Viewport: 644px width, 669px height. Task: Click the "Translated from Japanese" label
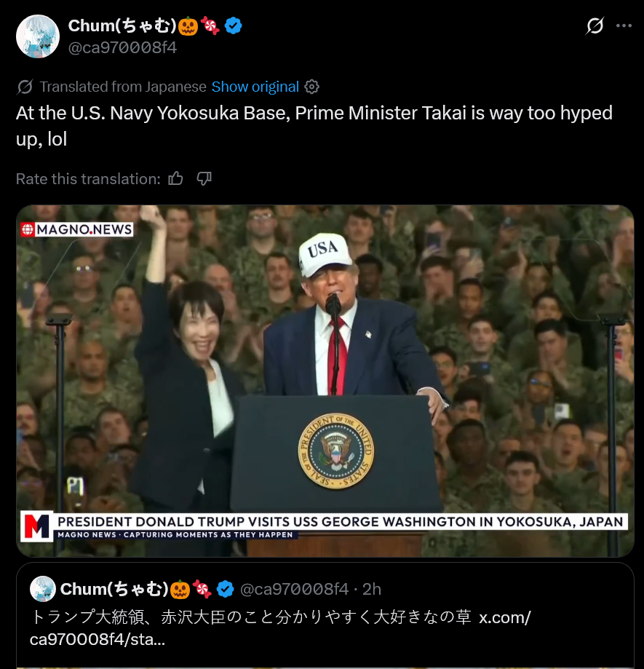tap(123, 87)
